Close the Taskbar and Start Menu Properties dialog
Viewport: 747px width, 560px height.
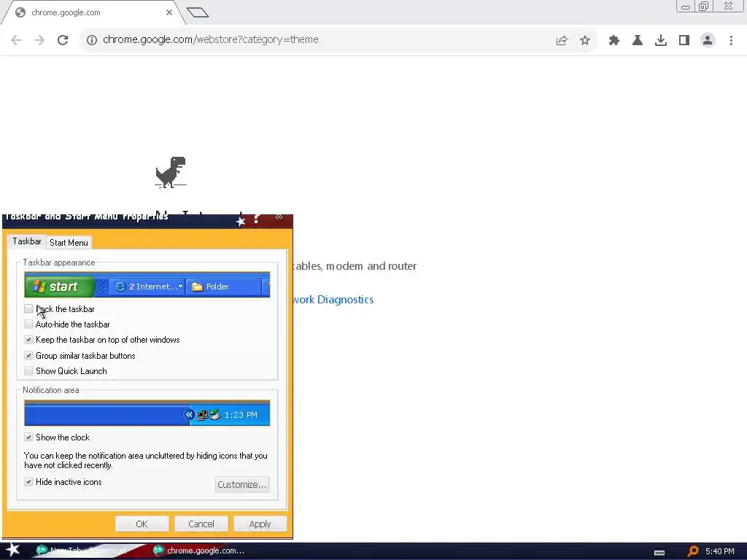coord(279,217)
